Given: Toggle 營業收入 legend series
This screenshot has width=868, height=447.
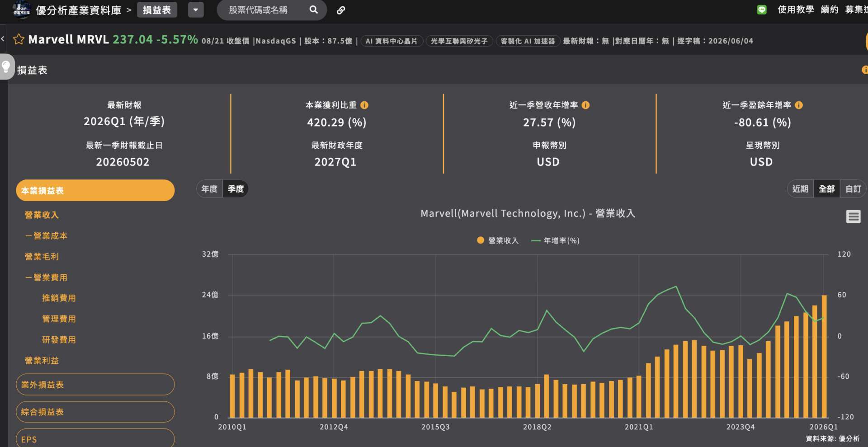Looking at the screenshot, I should pyautogui.click(x=498, y=240).
